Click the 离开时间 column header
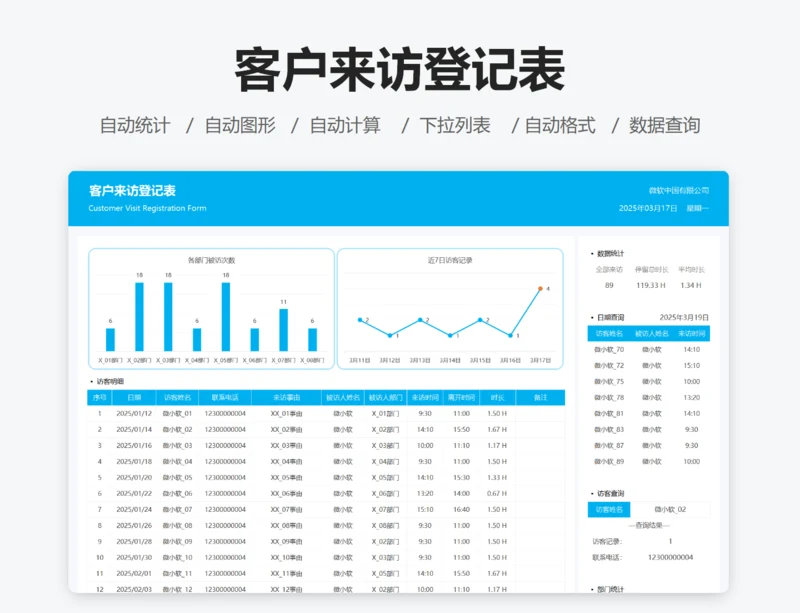This screenshot has width=800, height=613. pos(461,398)
